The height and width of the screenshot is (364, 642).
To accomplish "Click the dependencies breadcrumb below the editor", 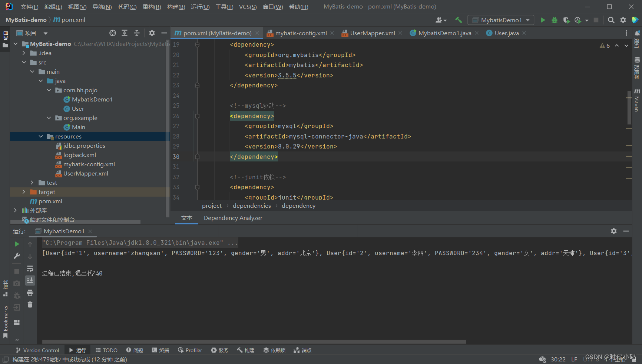I will [252, 206].
